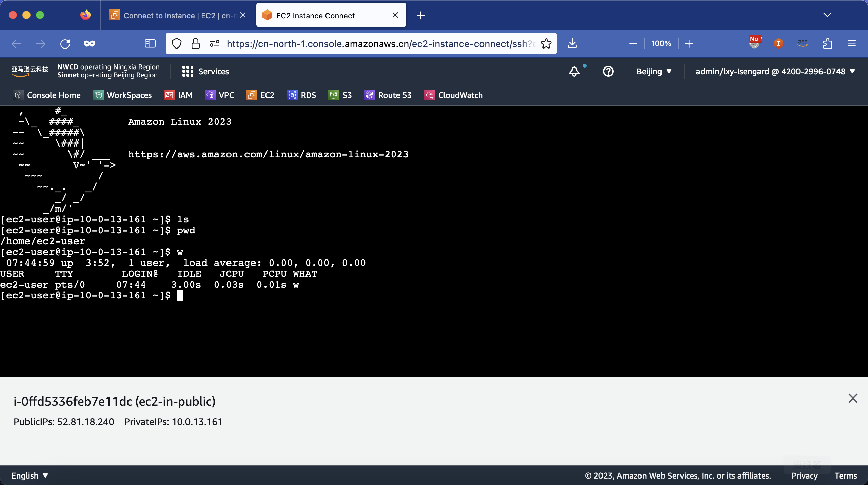Zoom in with the plus button

click(689, 44)
